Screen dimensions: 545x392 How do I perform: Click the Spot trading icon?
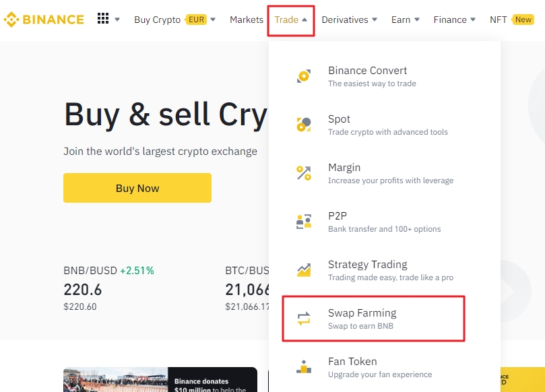(x=303, y=124)
